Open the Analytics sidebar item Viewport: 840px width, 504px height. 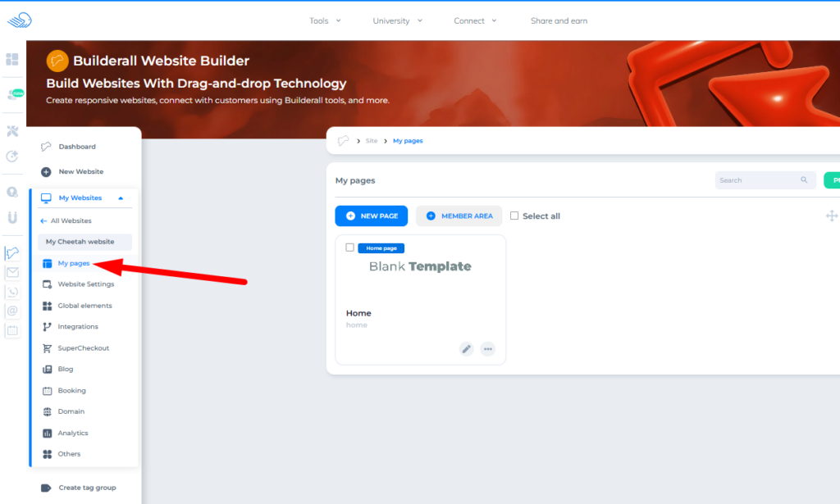tap(72, 433)
